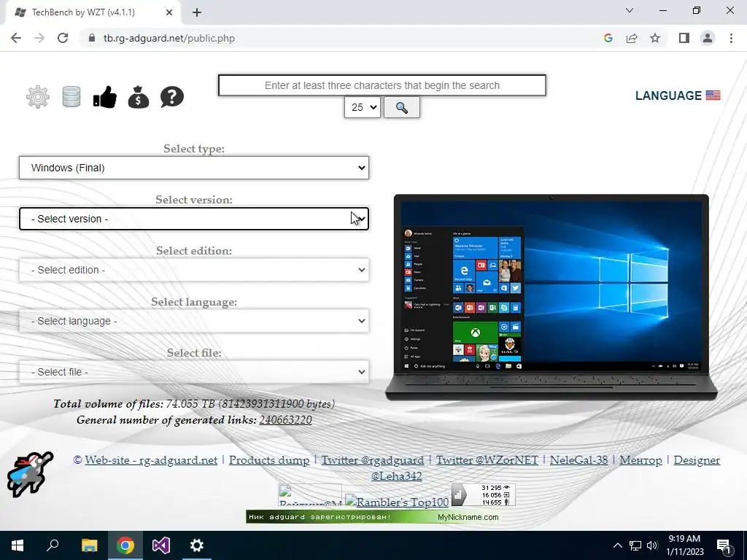Click the LANGUAGE label
This screenshot has width=747, height=560.
pos(668,96)
